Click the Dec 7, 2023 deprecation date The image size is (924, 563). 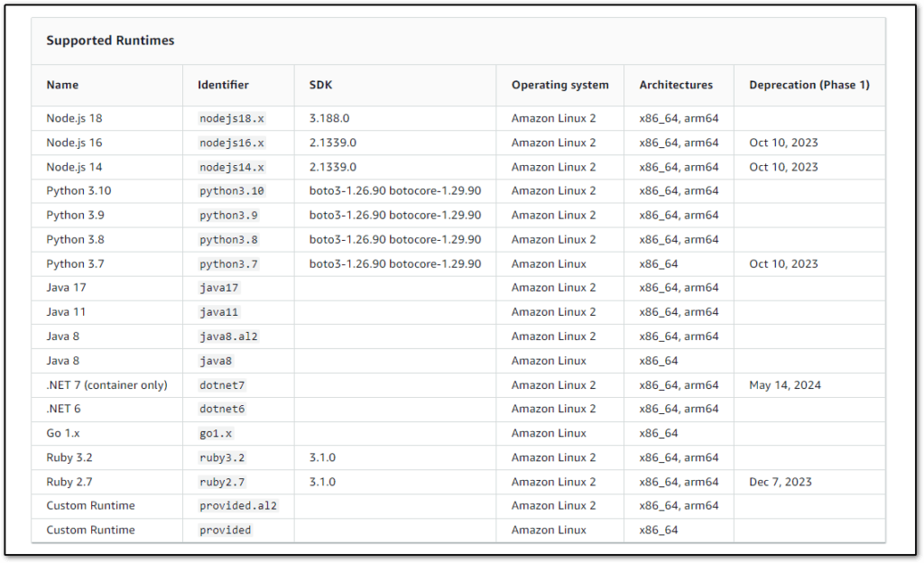(778, 481)
